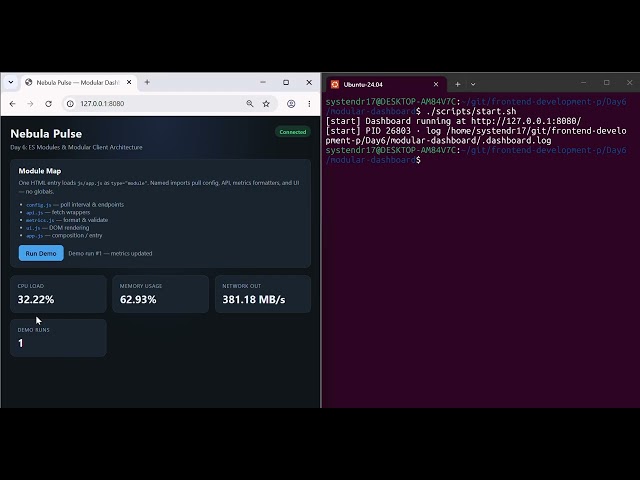
Task: Expand the terminal profiles dropdown arrow
Action: point(473,84)
